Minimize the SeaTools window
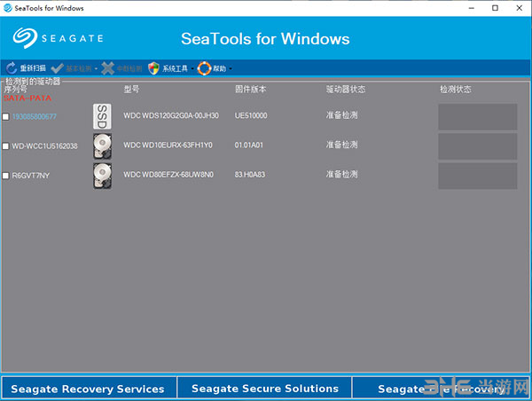 click(472, 8)
